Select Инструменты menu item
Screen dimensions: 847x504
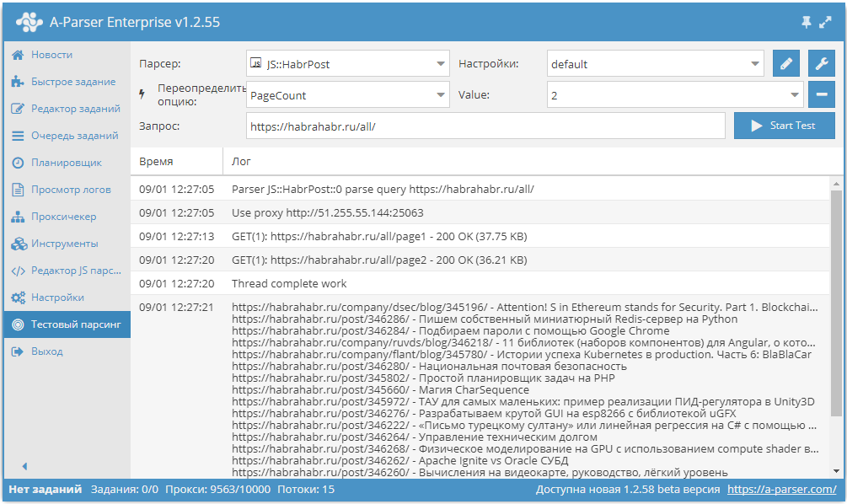tap(65, 244)
